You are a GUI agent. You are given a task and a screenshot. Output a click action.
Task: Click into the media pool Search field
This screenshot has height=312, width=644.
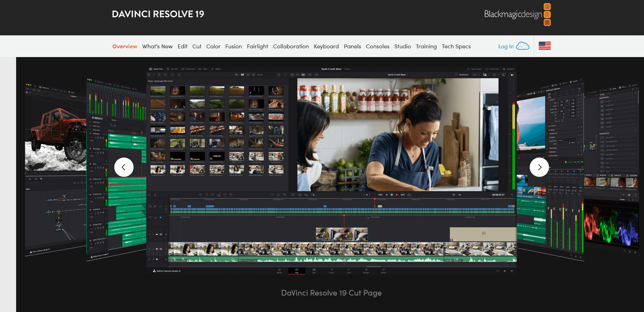[x=266, y=75]
